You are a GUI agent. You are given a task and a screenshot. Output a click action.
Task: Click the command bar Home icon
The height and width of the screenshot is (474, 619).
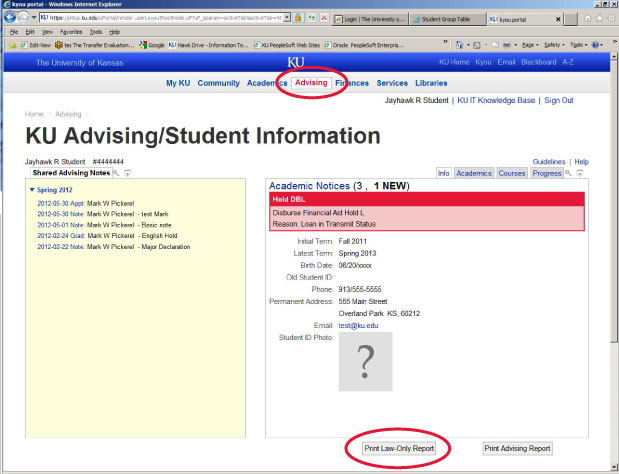[460, 45]
